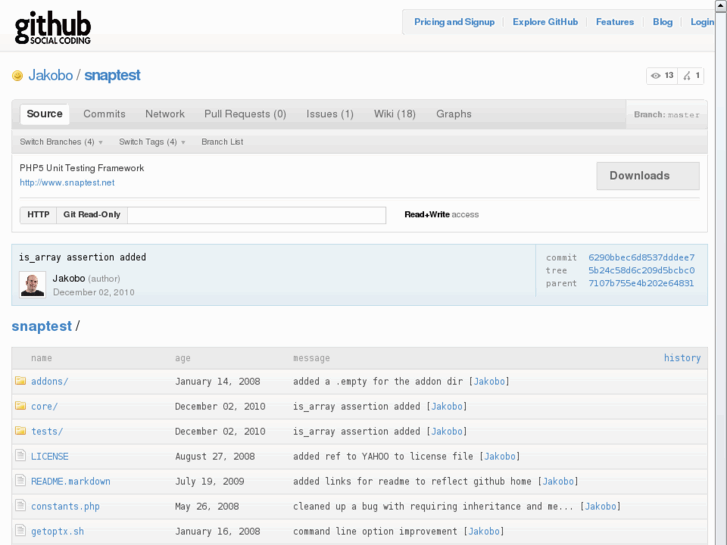
Task: Open the Issues (1) tab
Action: [x=330, y=114]
